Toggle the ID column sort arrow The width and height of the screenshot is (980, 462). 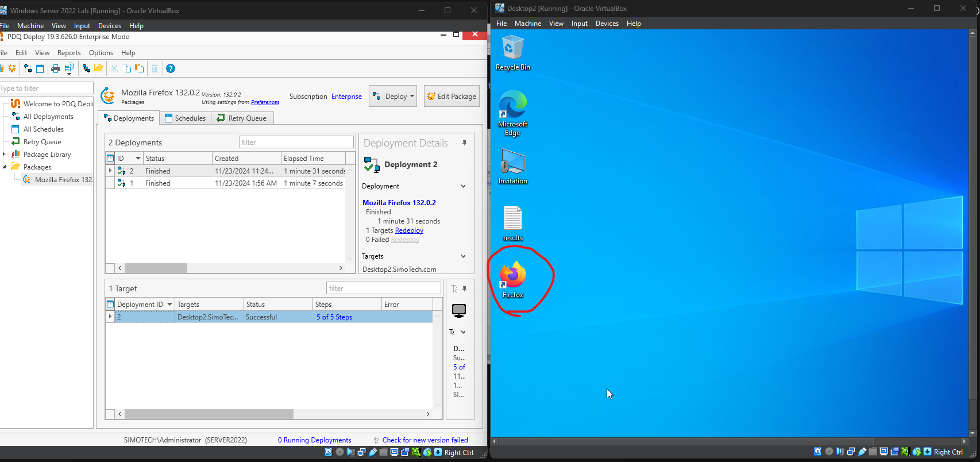[x=138, y=158]
